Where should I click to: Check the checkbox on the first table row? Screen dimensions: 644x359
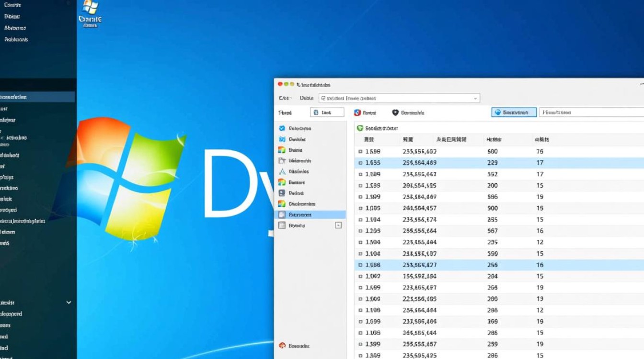(x=361, y=151)
